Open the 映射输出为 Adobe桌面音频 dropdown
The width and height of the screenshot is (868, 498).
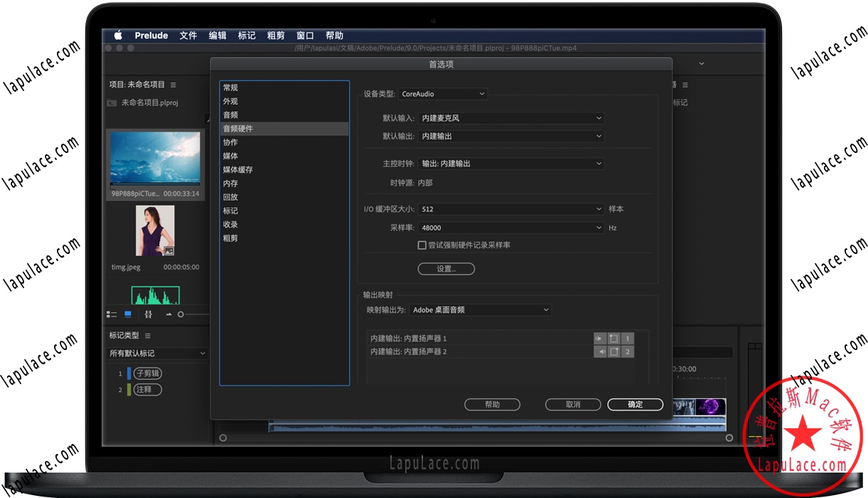[x=480, y=309]
